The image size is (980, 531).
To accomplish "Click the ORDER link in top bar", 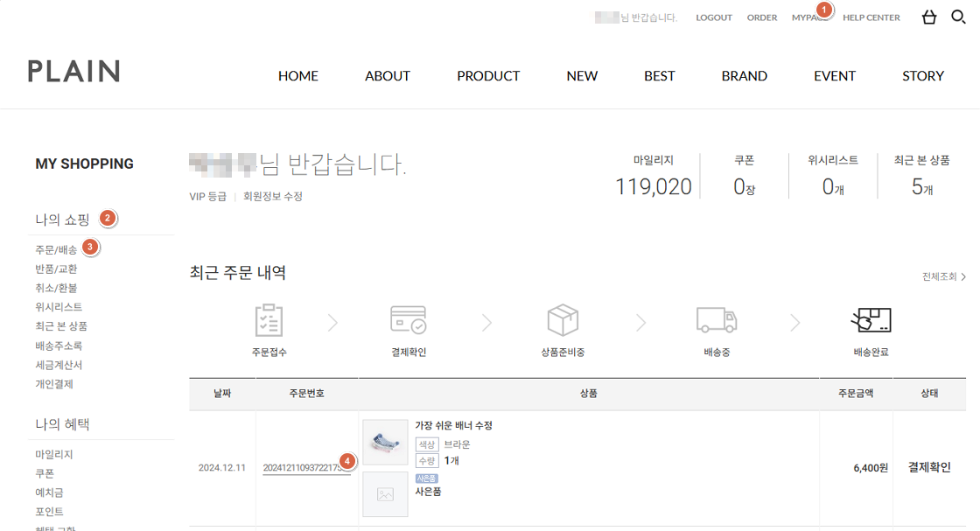I will tap(762, 17).
